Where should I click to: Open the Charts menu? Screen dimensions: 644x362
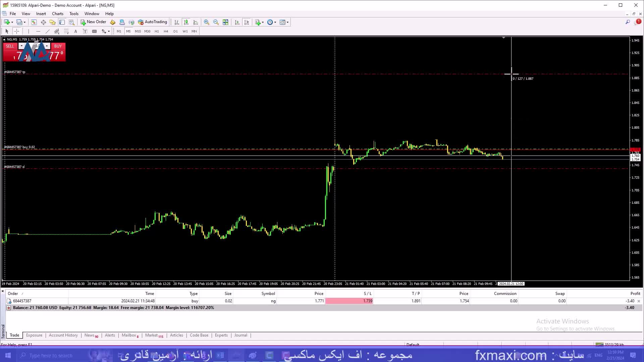(57, 14)
